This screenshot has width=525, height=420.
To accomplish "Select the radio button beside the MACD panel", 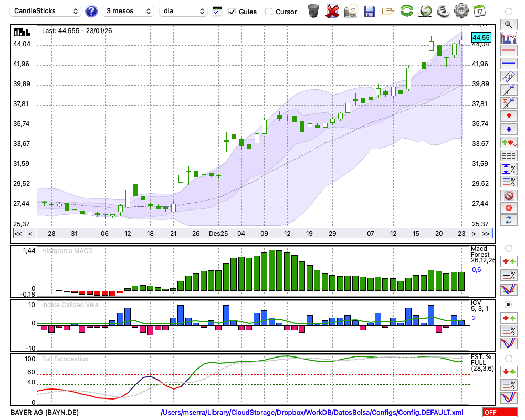I will [508, 248].
